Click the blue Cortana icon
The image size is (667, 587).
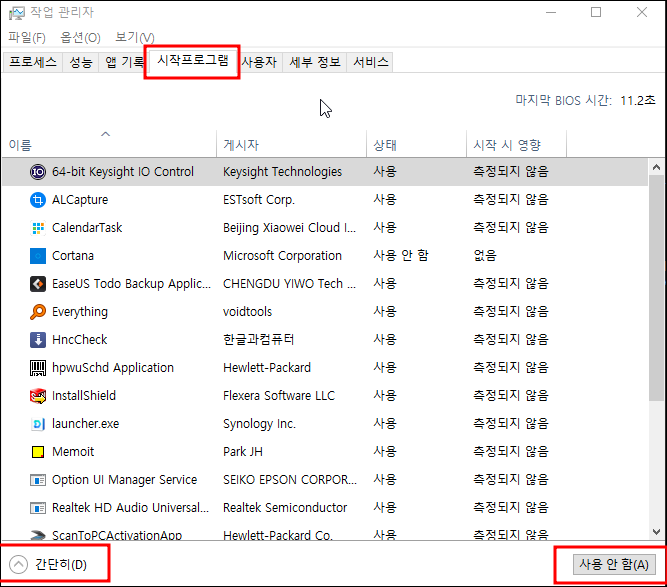click(x=38, y=256)
